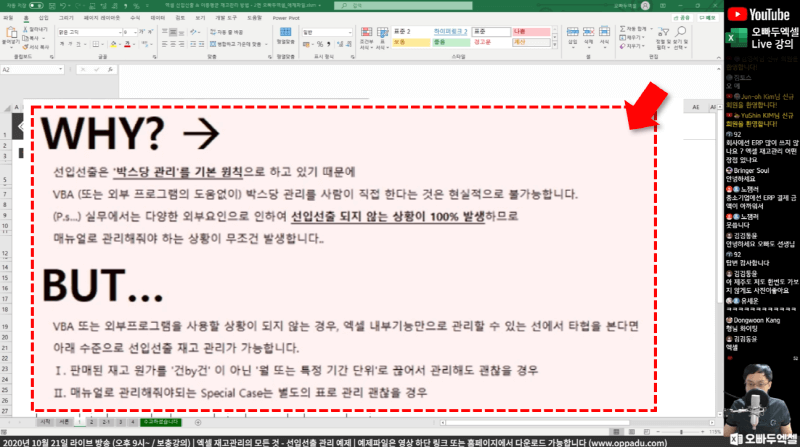Click the Name Box showing A2
Image resolution: width=800 pixels, height=447 pixels.
pos(32,69)
